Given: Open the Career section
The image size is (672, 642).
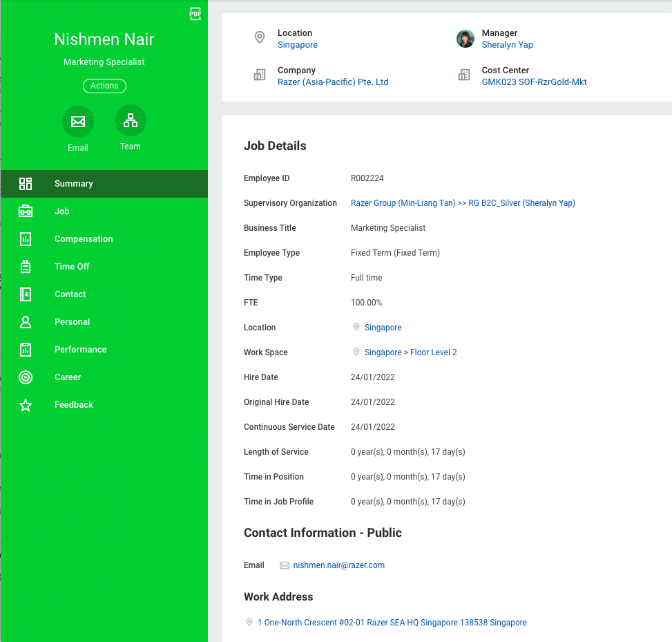Looking at the screenshot, I should pyautogui.click(x=104, y=377).
